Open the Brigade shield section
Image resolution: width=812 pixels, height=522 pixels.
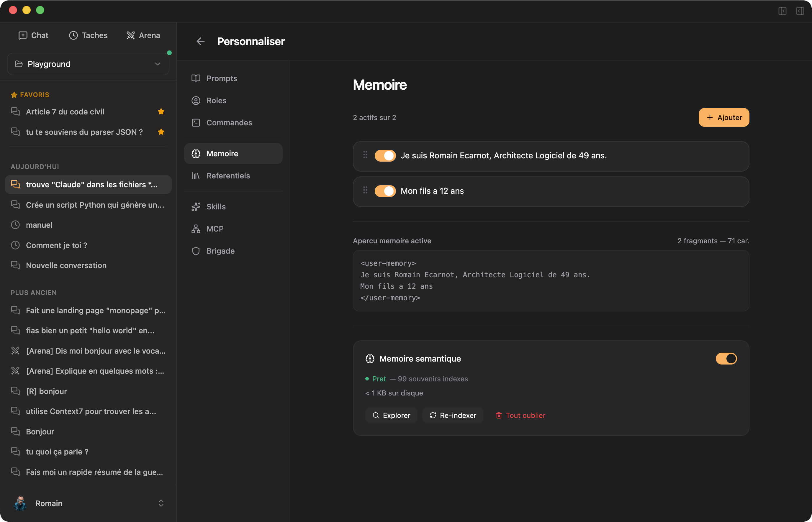(x=220, y=251)
